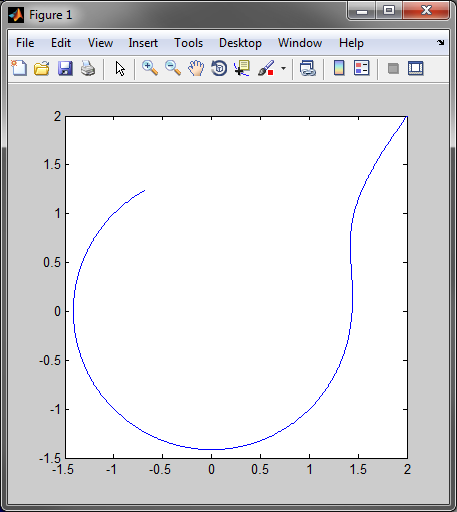Activate the Pan hand tool
457x512 pixels.
pos(196,68)
